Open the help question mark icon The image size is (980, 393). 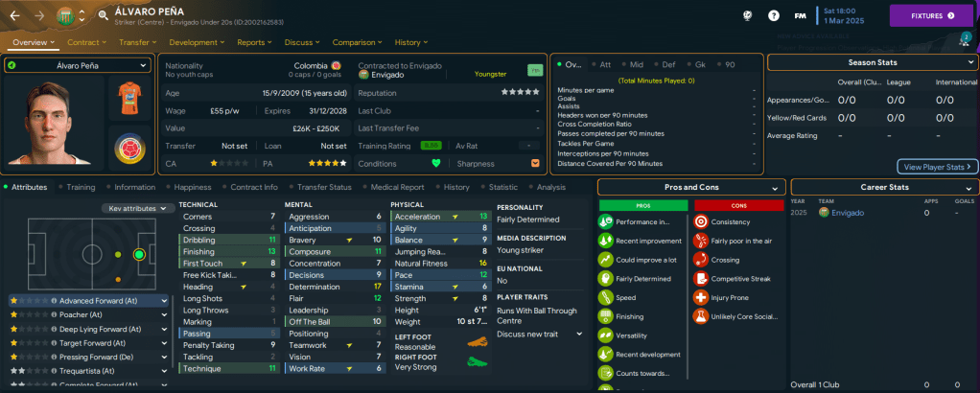pyautogui.click(x=774, y=16)
